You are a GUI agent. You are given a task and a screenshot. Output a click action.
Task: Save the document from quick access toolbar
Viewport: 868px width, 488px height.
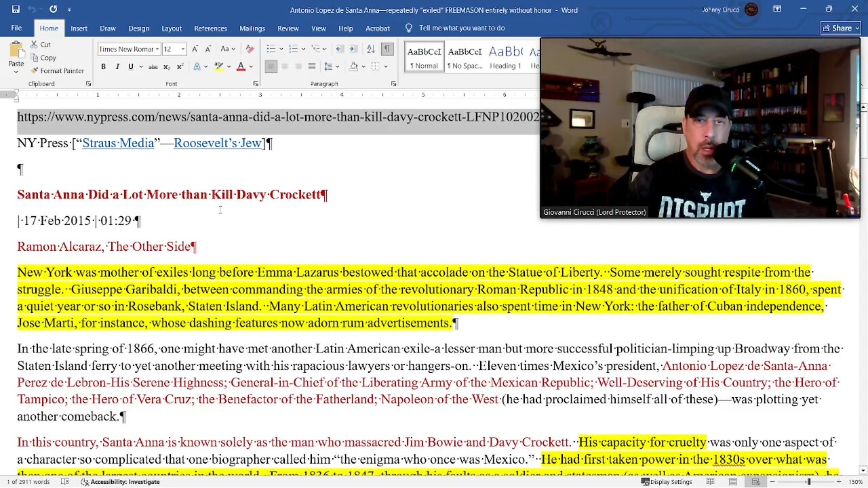click(16, 9)
